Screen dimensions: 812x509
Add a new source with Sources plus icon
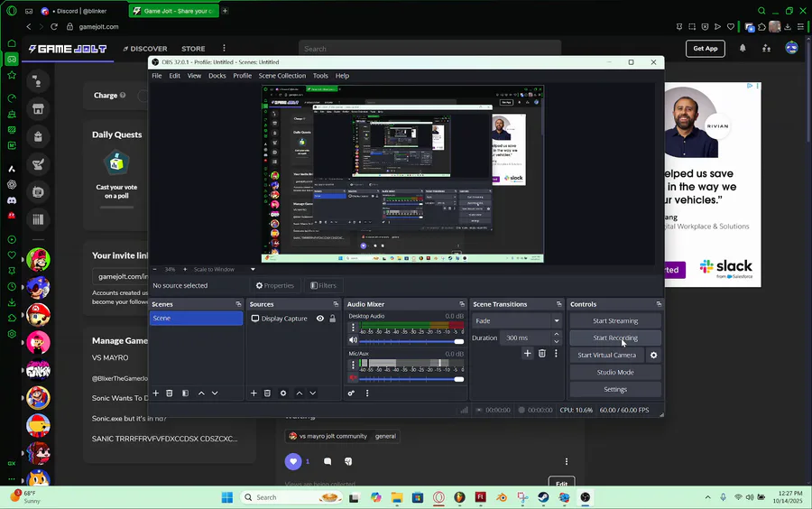tap(254, 393)
